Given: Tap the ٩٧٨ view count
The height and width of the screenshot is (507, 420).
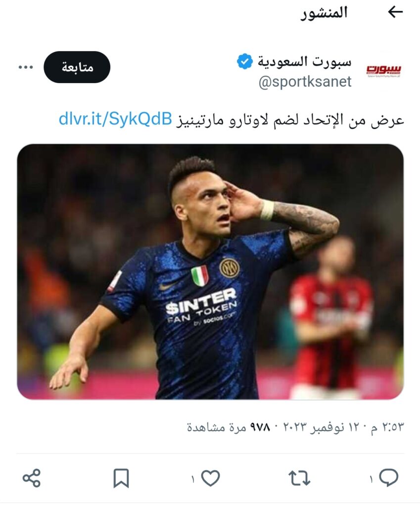Looking at the screenshot, I should point(260,427).
